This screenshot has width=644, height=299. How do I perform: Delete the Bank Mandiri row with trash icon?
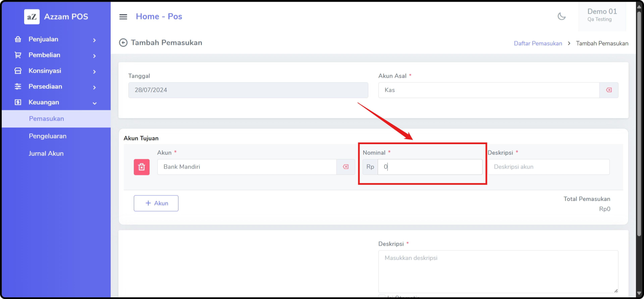[142, 167]
